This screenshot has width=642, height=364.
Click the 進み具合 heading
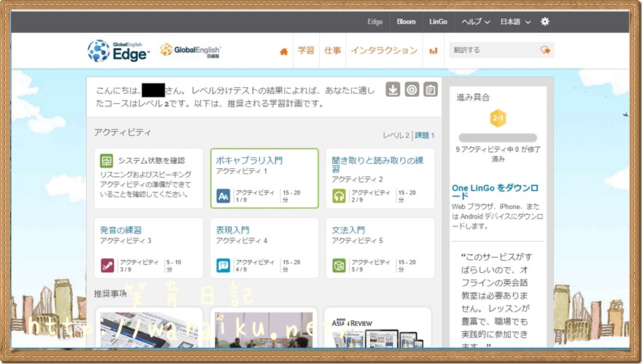[x=473, y=98]
